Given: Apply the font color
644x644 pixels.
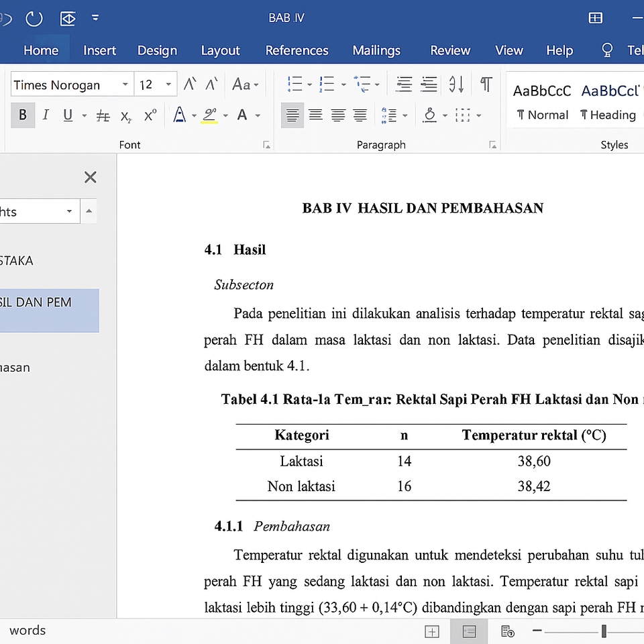Looking at the screenshot, I should point(242,115).
